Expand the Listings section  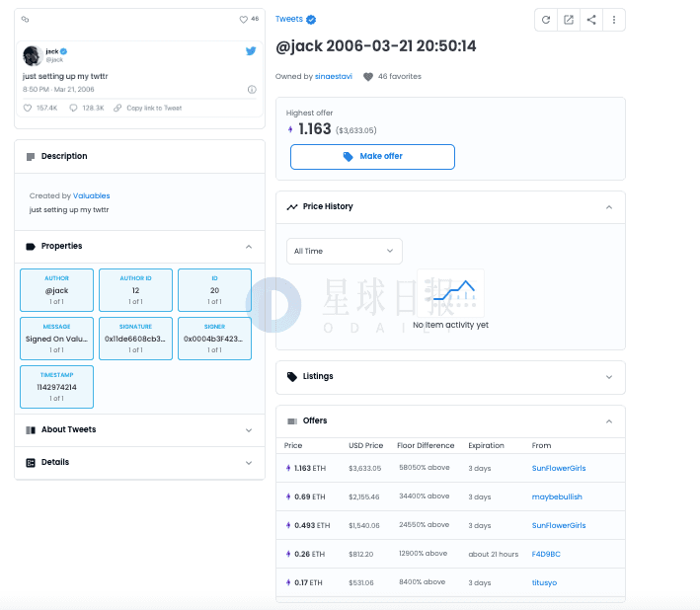pyautogui.click(x=450, y=377)
